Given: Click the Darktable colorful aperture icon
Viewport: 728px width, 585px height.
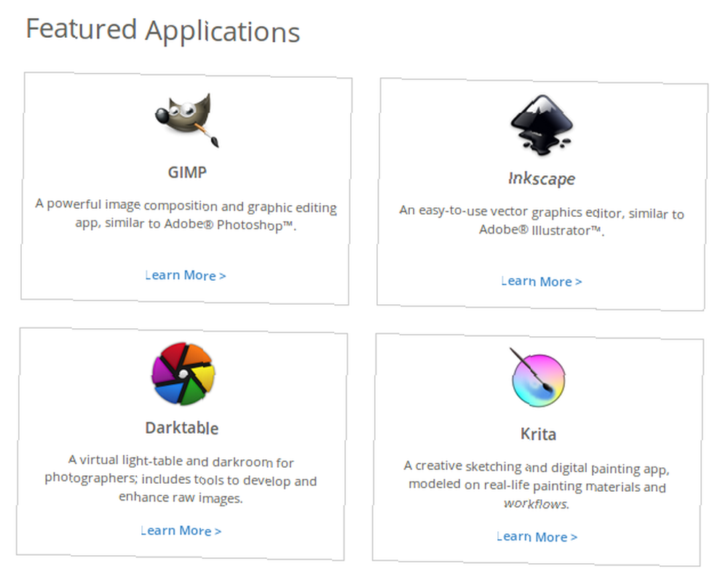Looking at the screenshot, I should (183, 374).
